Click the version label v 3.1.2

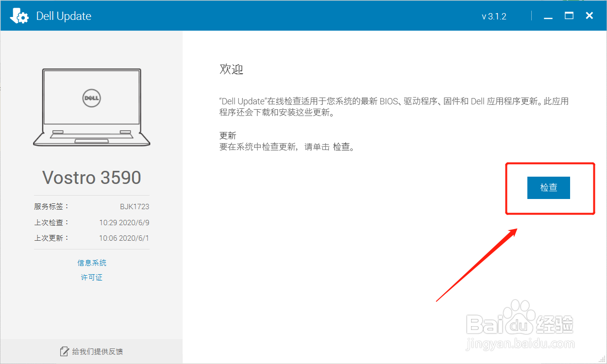pos(494,17)
